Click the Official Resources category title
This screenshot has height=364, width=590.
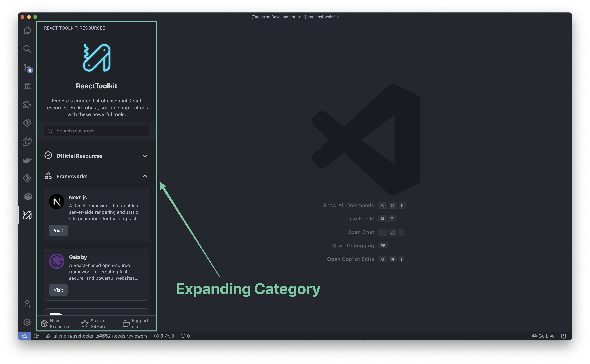tap(79, 156)
